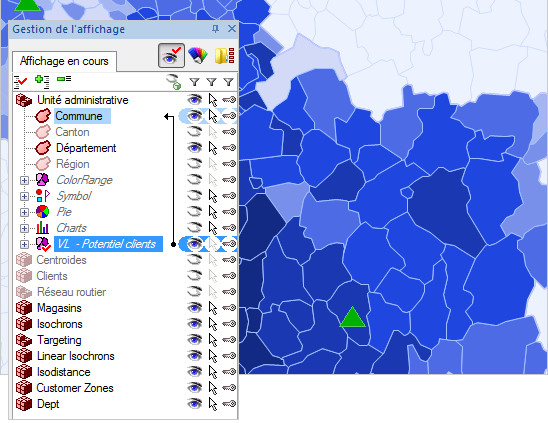Click the selectable arrow icon for Isochrons
This screenshot has width=548, height=423.
coord(212,324)
